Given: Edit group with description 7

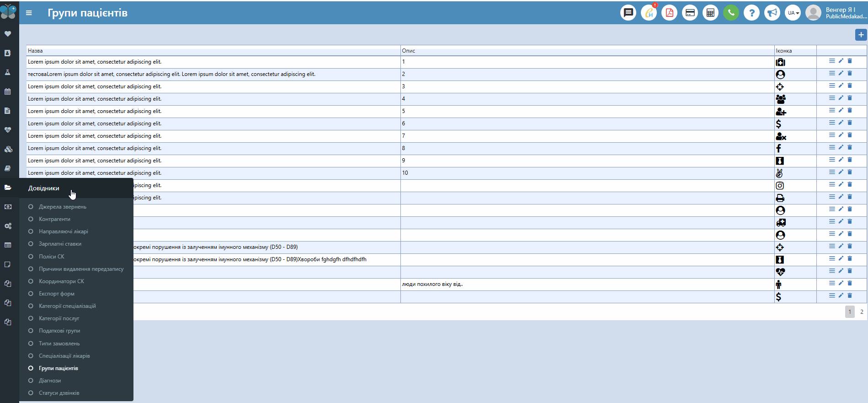Looking at the screenshot, I should pos(841,135).
